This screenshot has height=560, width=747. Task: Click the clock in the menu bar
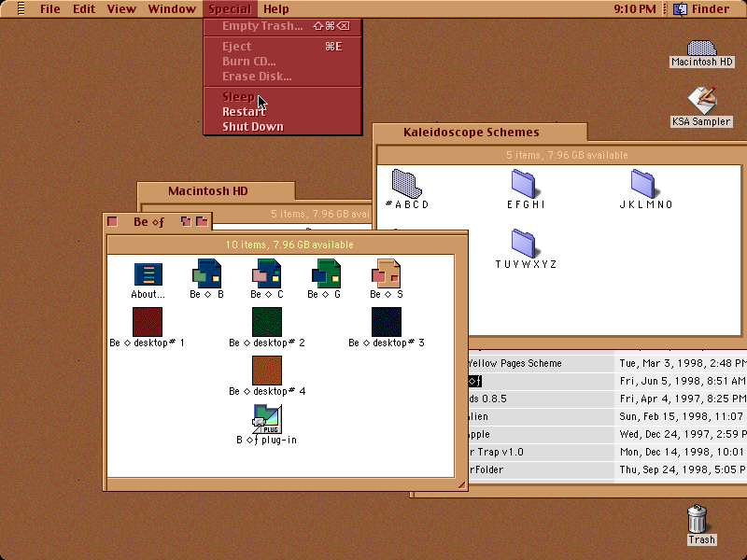coord(635,8)
